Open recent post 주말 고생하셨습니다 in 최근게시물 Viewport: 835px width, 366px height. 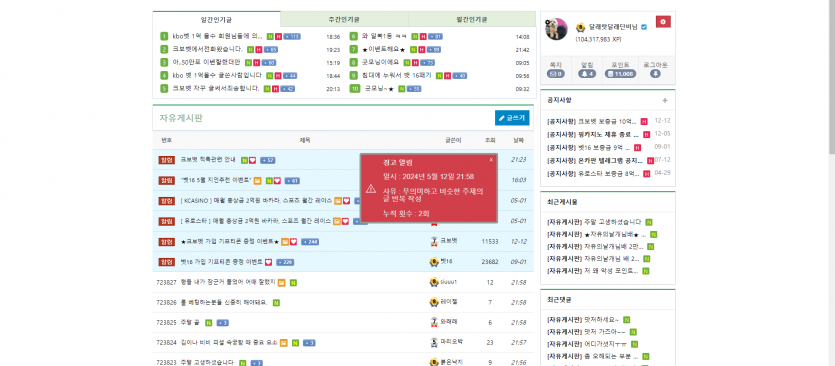594,222
